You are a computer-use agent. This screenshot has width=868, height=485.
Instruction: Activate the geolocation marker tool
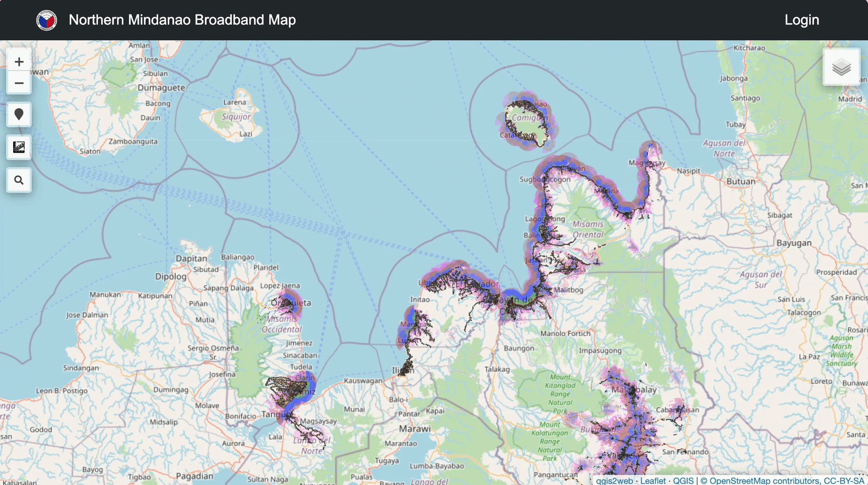tap(19, 114)
